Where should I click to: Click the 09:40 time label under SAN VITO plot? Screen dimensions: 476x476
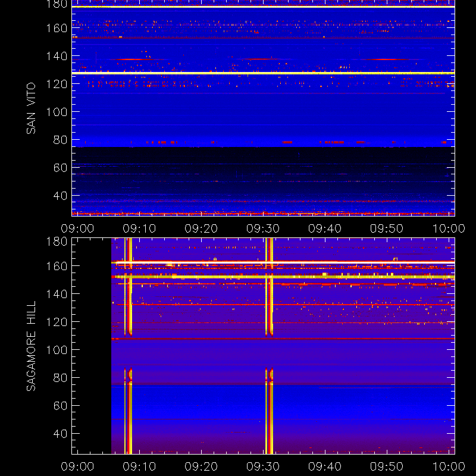pos(325,228)
